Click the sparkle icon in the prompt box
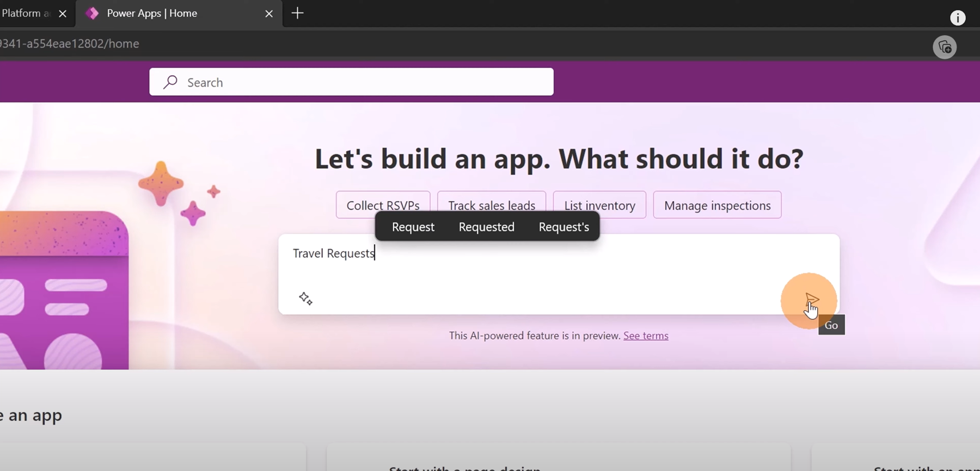Viewport: 980px width, 471px height. (x=305, y=299)
